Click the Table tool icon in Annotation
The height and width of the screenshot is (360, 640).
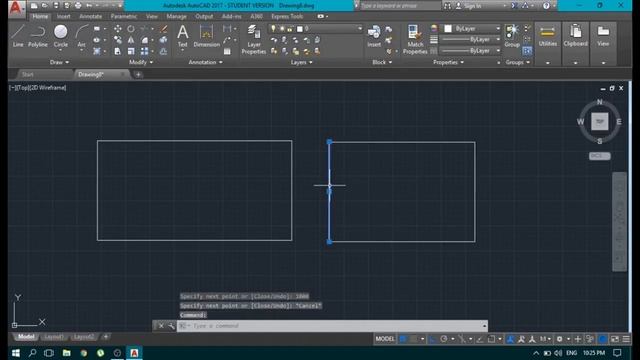click(227, 51)
